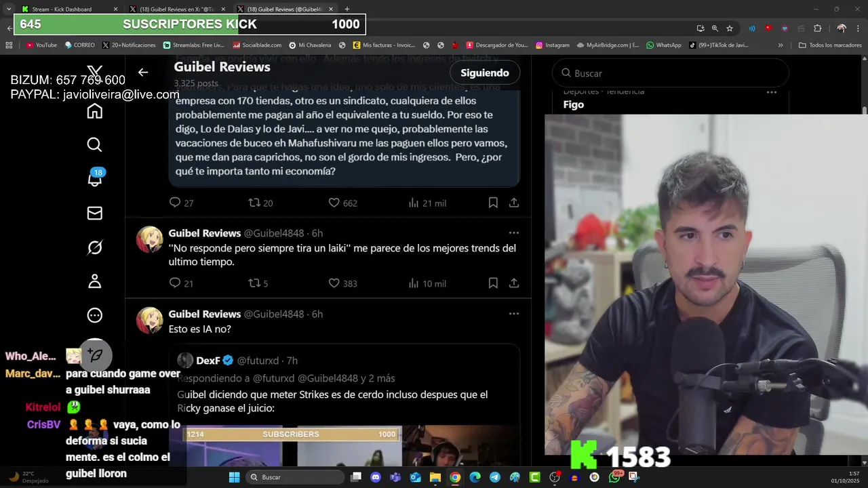This screenshot has height=488, width=868.
Task: Open the X Profile person icon
Action: point(95,281)
